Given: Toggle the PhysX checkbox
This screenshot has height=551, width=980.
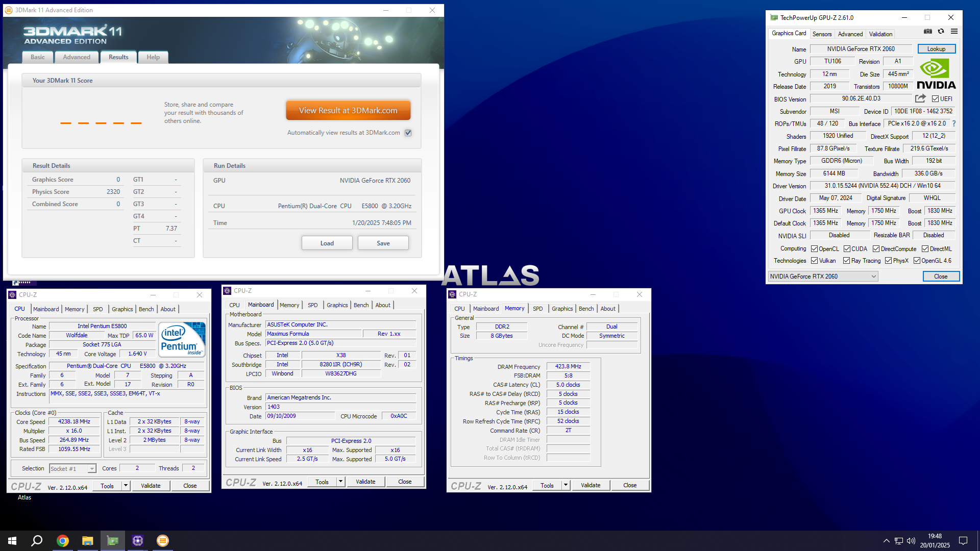Looking at the screenshot, I should (888, 261).
